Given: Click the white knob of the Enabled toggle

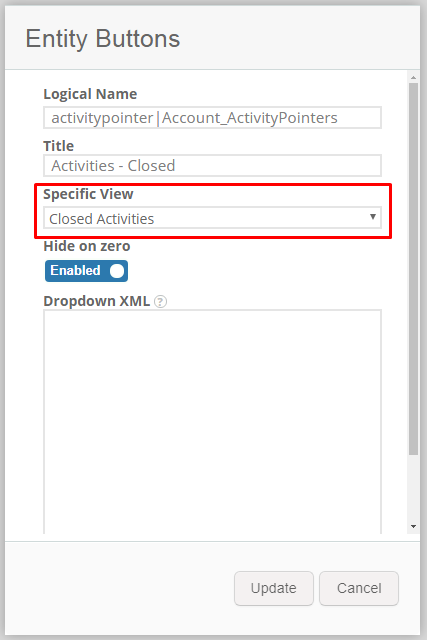Looking at the screenshot, I should pos(117,271).
